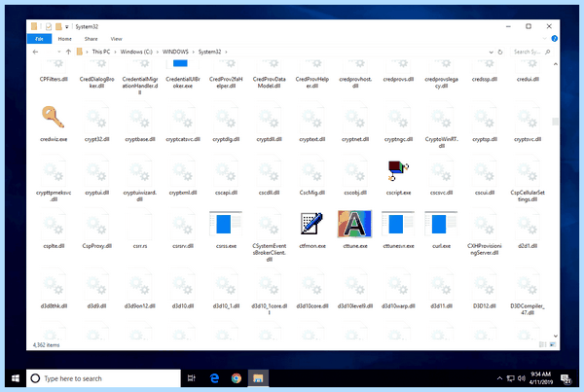
Task: Open the Action Center notifications icon
Action: (x=566, y=379)
